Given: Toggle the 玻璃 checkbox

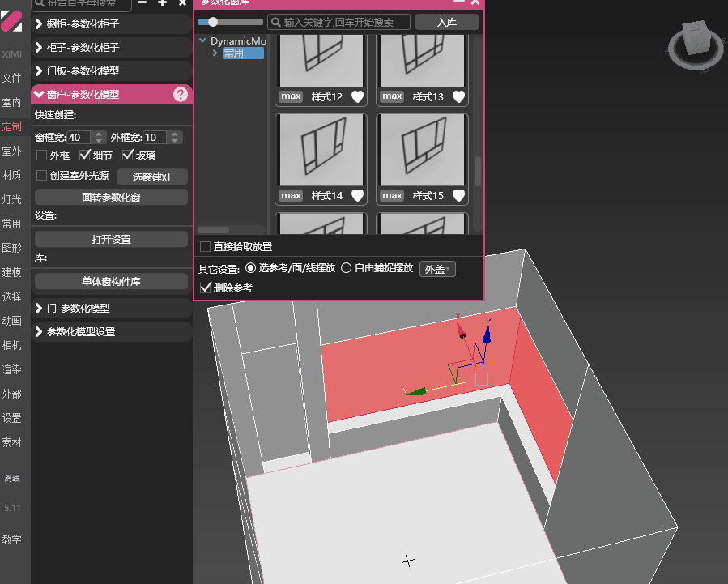Looking at the screenshot, I should pos(128,155).
